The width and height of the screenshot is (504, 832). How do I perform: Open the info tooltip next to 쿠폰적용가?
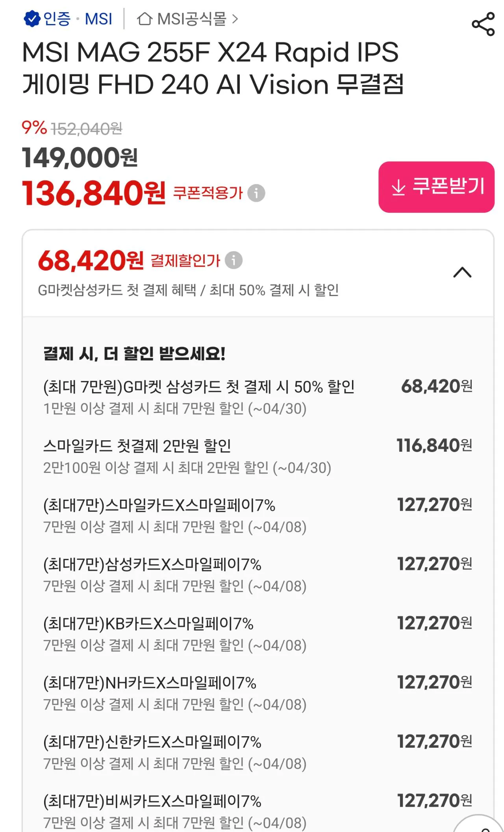point(256,193)
